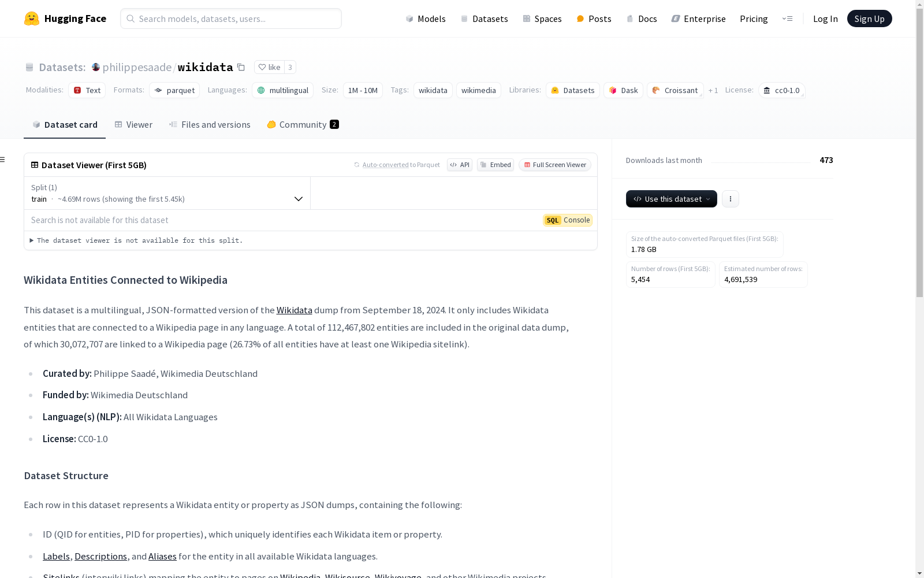The height and width of the screenshot is (578, 924).
Task: Click the multilingual language tag
Action: pyautogui.click(x=283, y=90)
